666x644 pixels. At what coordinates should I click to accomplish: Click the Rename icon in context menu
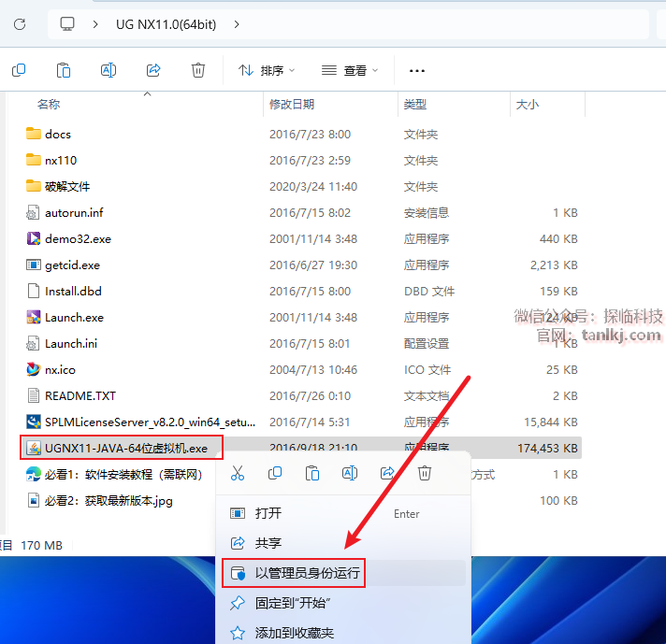tap(350, 474)
